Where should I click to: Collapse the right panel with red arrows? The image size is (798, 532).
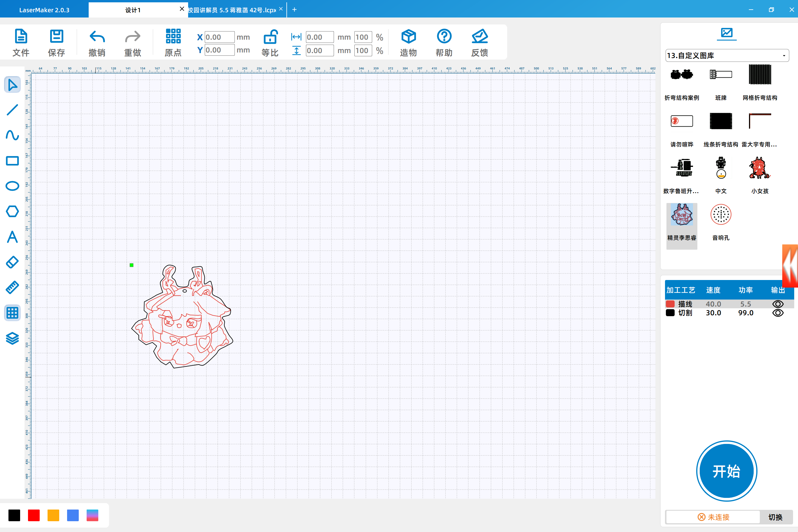tap(790, 266)
